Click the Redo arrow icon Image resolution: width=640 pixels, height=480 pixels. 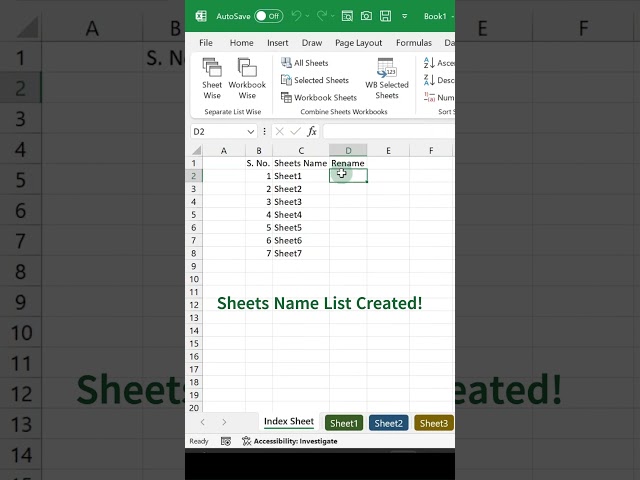pos(322,16)
